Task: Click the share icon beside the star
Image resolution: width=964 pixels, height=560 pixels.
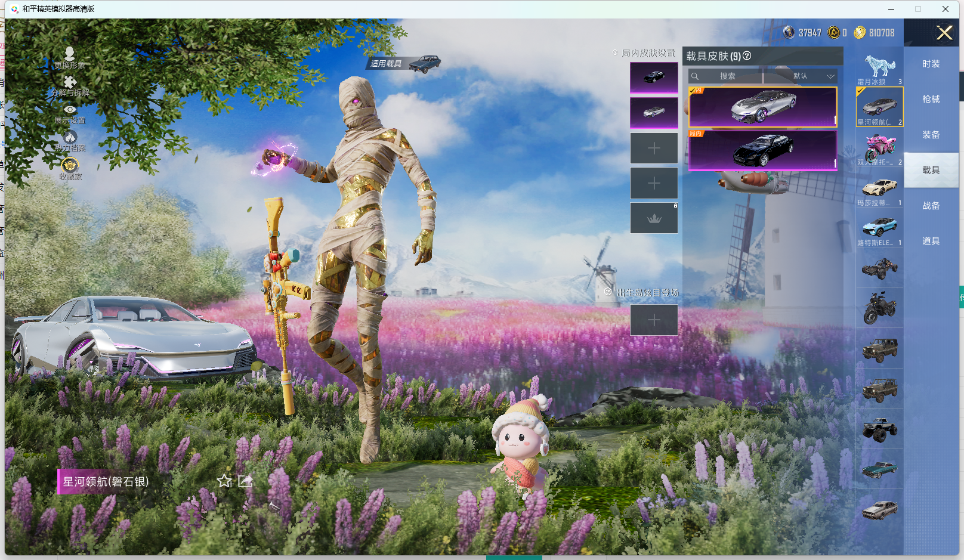Action: [246, 481]
